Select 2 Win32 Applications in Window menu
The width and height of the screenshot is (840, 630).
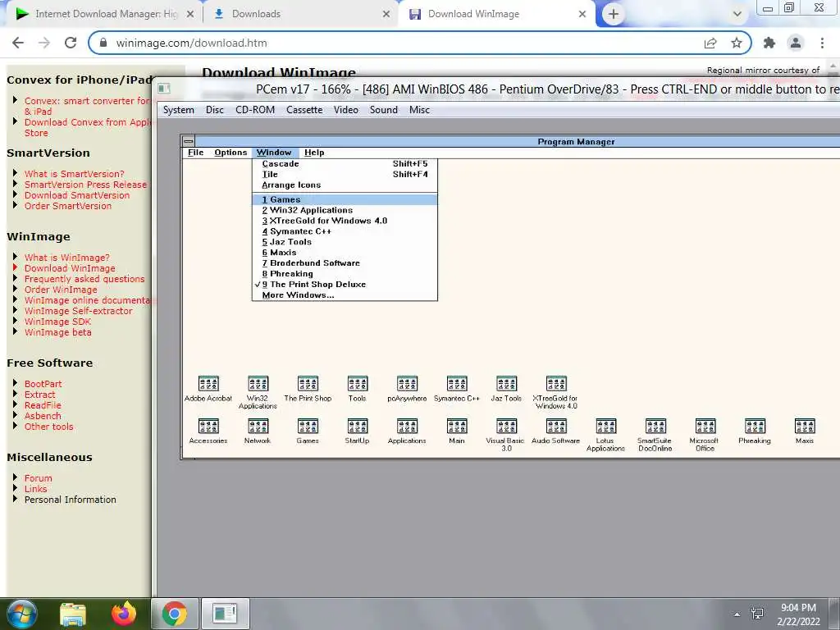tap(345, 210)
